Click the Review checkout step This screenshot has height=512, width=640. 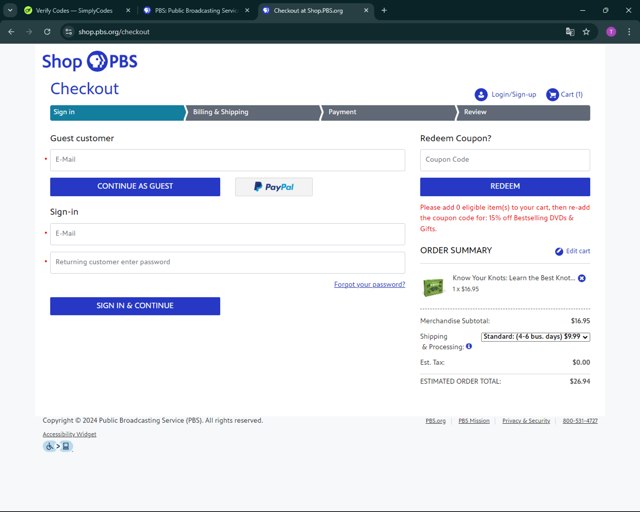click(x=523, y=113)
